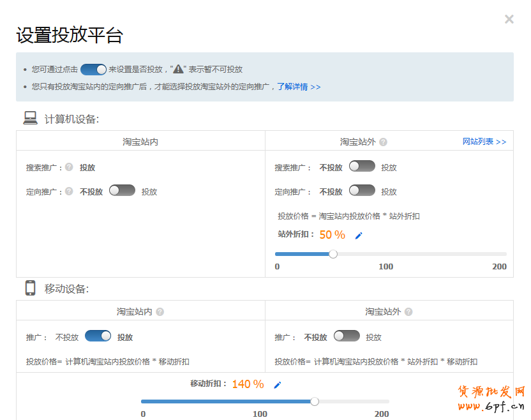Click the 站外折扣 slider handle
The height and width of the screenshot is (420, 531).
pos(333,254)
